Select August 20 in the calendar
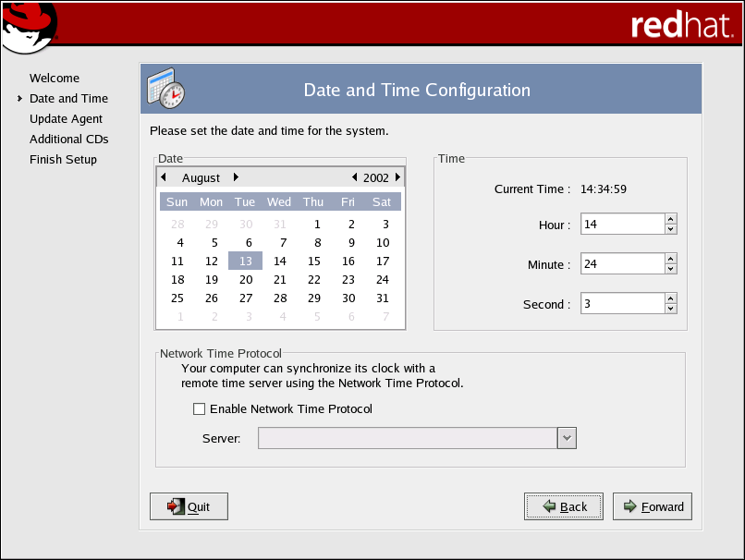Screen dimensions: 745x560 tap(246, 280)
